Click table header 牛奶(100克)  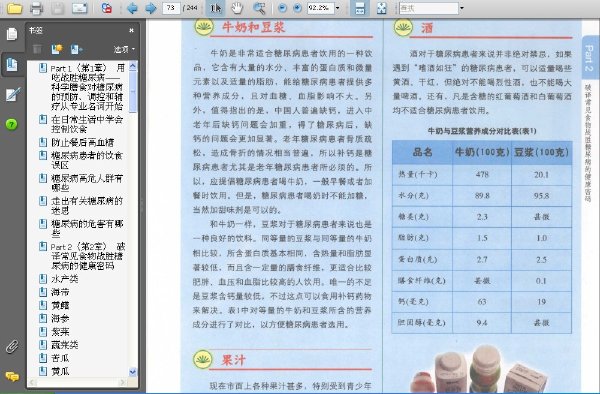(x=482, y=153)
